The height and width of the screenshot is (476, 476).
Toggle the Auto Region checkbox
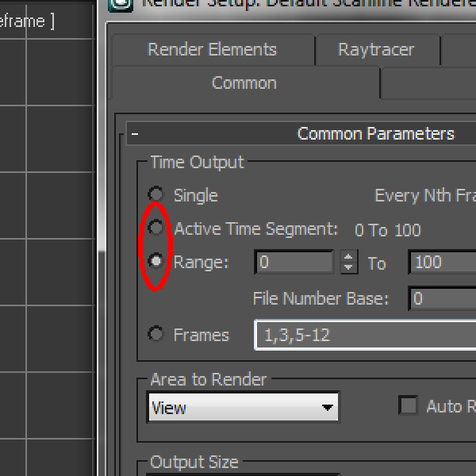tap(409, 406)
